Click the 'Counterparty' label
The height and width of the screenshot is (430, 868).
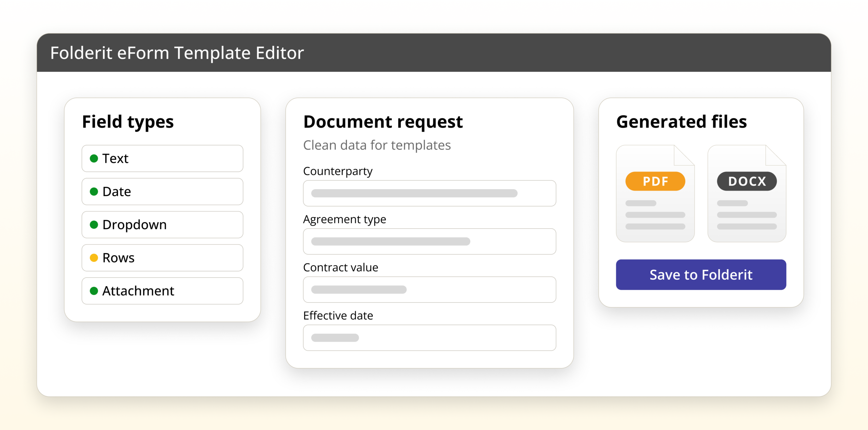coord(338,171)
